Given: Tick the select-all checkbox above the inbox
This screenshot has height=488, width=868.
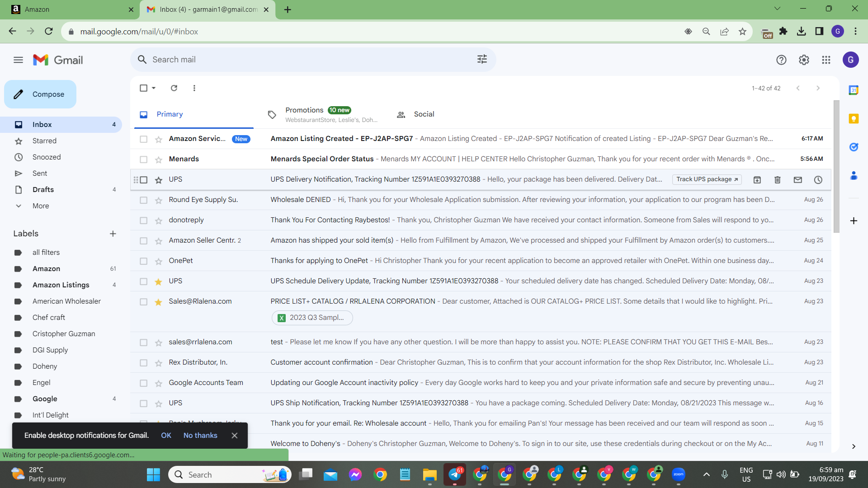Looking at the screenshot, I should point(144,88).
